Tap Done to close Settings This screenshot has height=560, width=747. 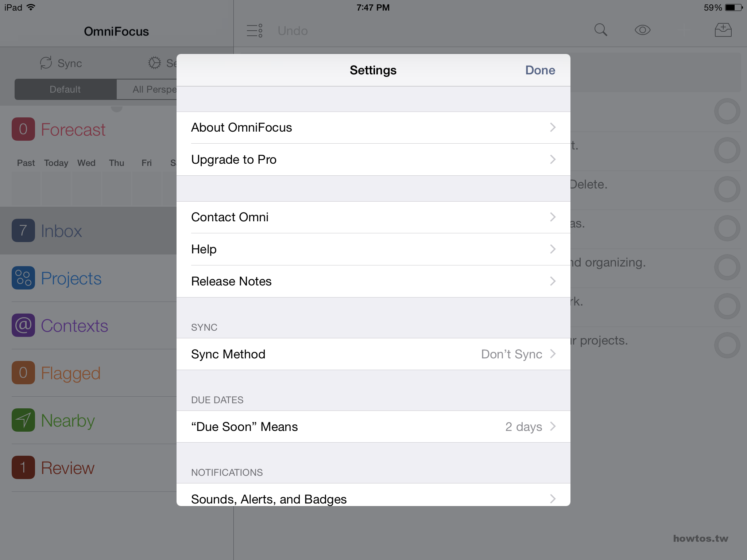(540, 70)
